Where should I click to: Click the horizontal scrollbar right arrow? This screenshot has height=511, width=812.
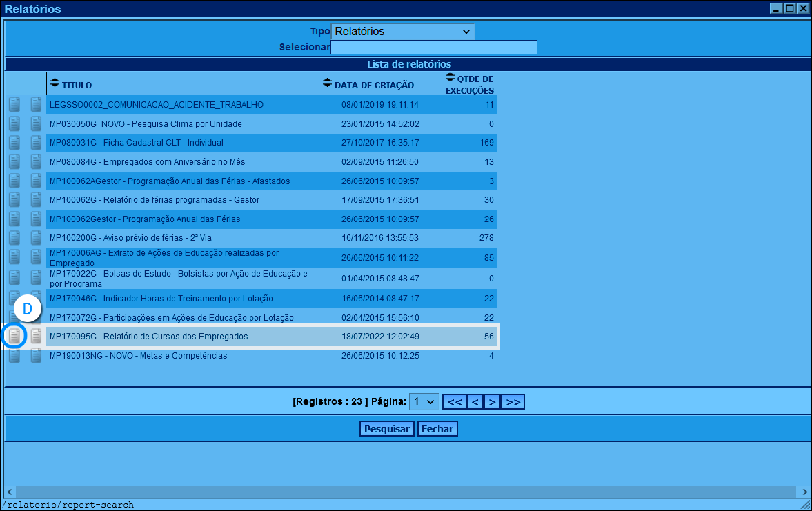(x=804, y=492)
